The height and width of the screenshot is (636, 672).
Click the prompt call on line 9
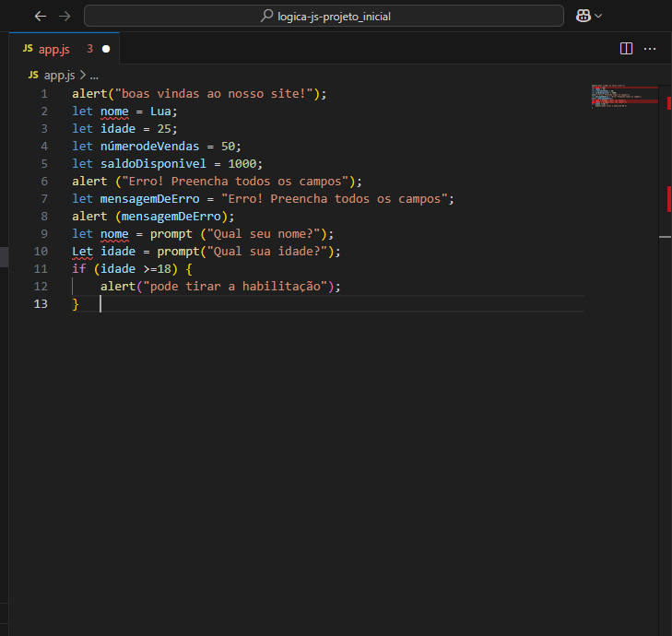171,234
